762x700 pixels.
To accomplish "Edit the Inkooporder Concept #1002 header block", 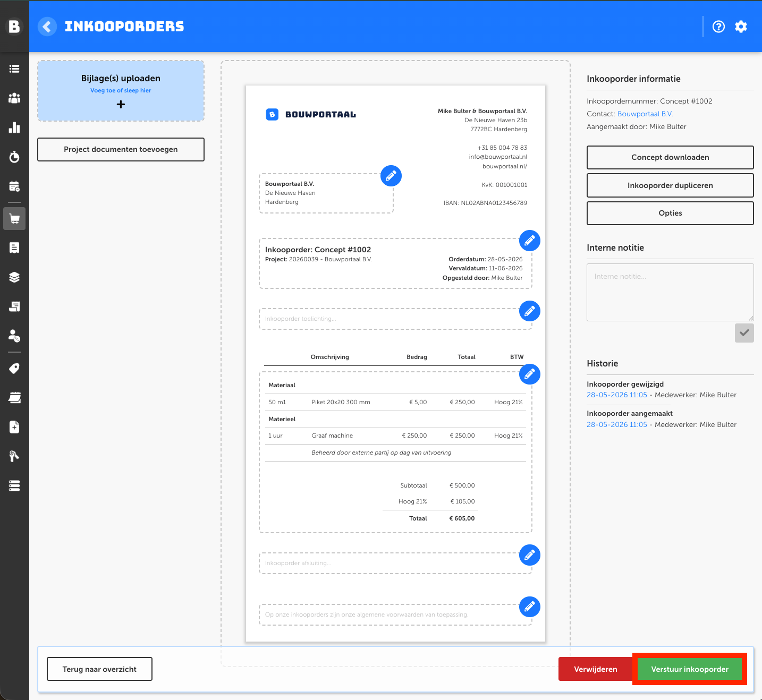I will click(530, 241).
